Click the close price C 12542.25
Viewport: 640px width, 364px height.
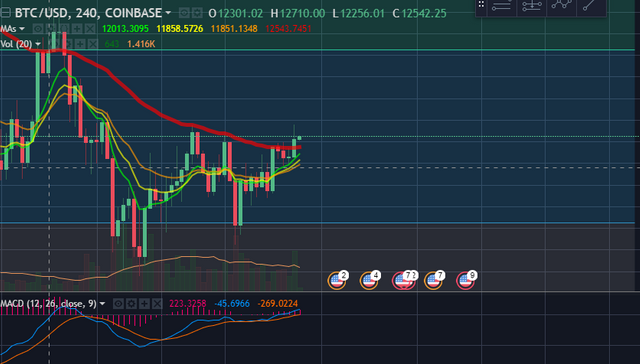click(419, 13)
